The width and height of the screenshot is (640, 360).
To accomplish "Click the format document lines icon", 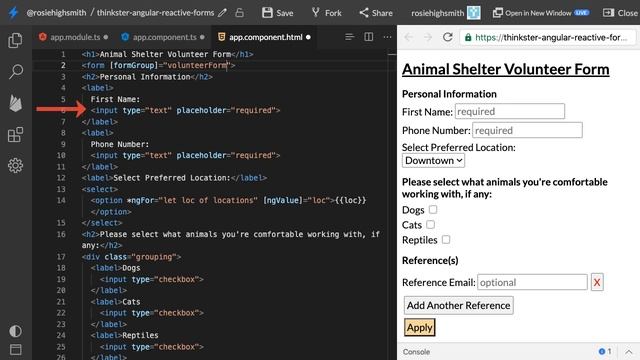I will pyautogui.click(x=349, y=37).
